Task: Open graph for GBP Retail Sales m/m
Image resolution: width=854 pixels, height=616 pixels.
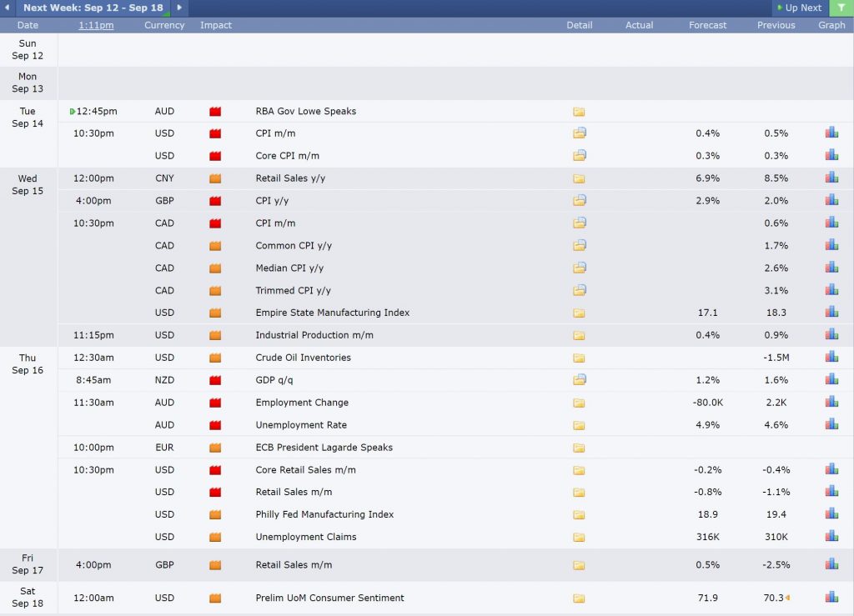Action: pyautogui.click(x=831, y=564)
